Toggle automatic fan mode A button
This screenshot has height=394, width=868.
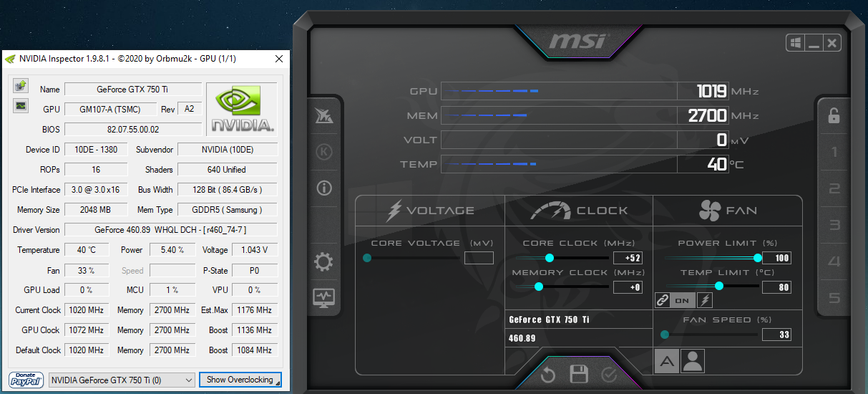click(667, 361)
